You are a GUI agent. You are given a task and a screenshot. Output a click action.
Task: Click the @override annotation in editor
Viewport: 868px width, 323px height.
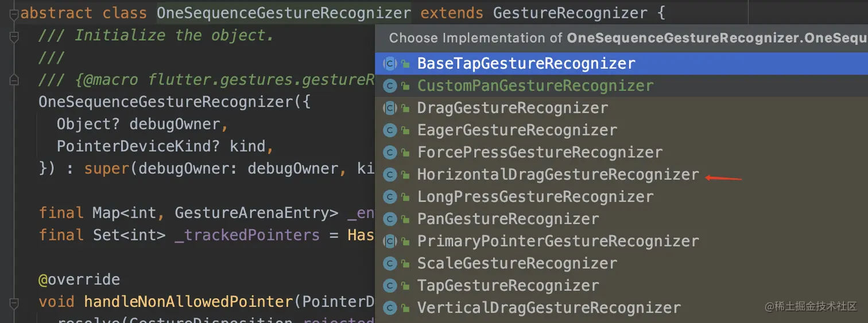click(79, 280)
